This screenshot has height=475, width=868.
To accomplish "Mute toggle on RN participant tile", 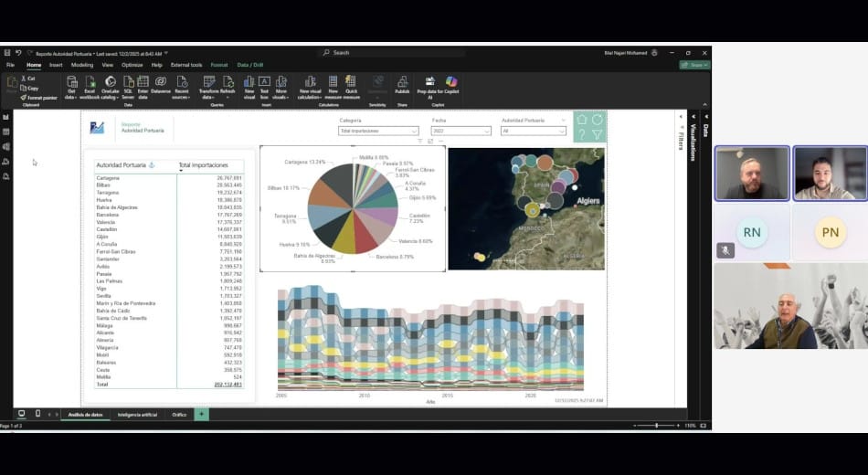I will tap(725, 249).
